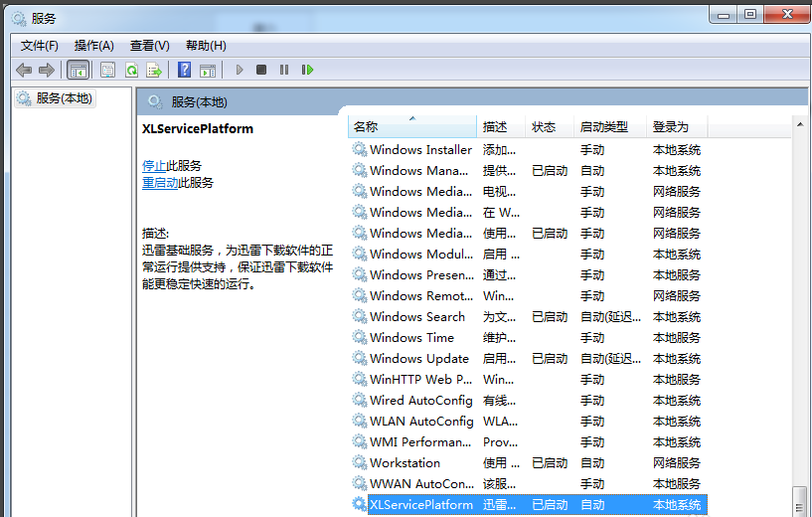Screen dimensions: 812x517
Task: Stop the service with the square icon
Action: pos(261,70)
